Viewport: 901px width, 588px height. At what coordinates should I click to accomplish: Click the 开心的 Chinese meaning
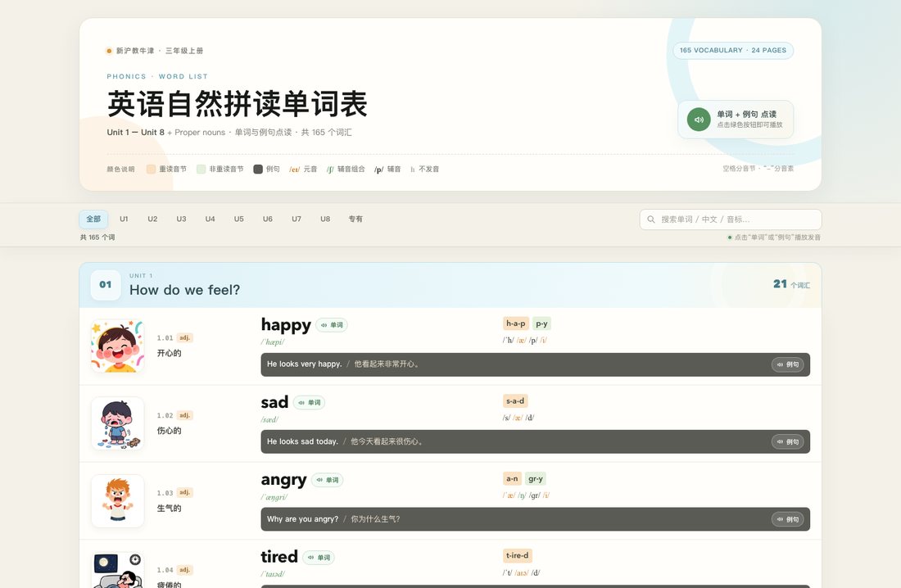click(x=169, y=353)
